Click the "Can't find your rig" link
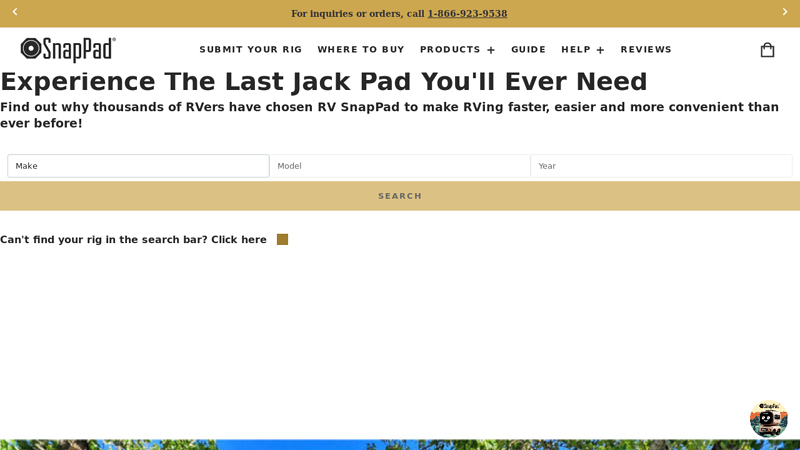 click(x=133, y=240)
